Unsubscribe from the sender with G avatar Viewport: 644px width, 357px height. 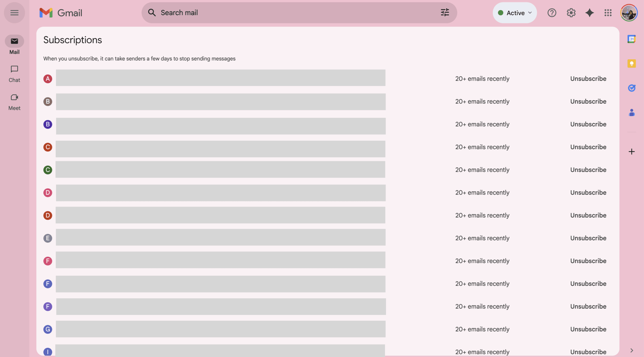(588, 329)
